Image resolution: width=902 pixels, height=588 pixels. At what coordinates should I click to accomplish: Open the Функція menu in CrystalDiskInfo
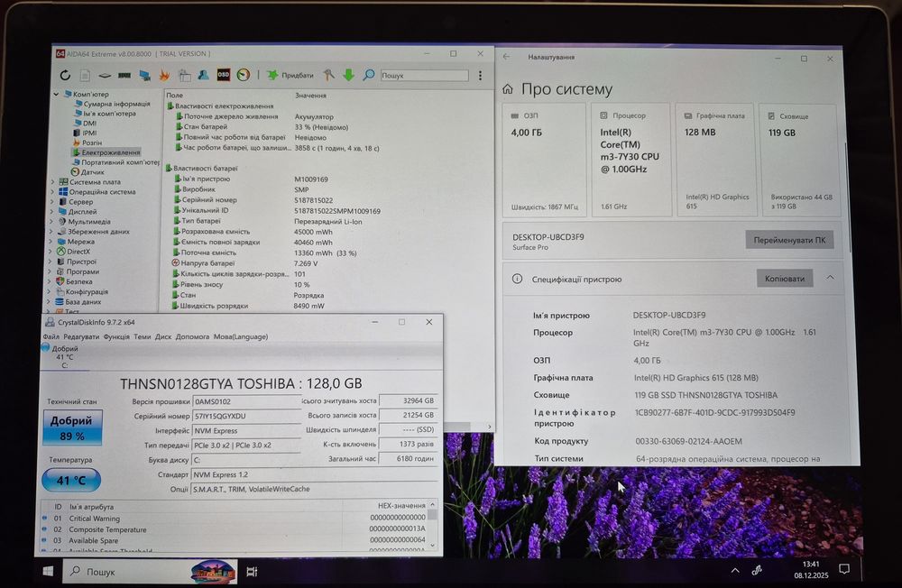click(116, 336)
